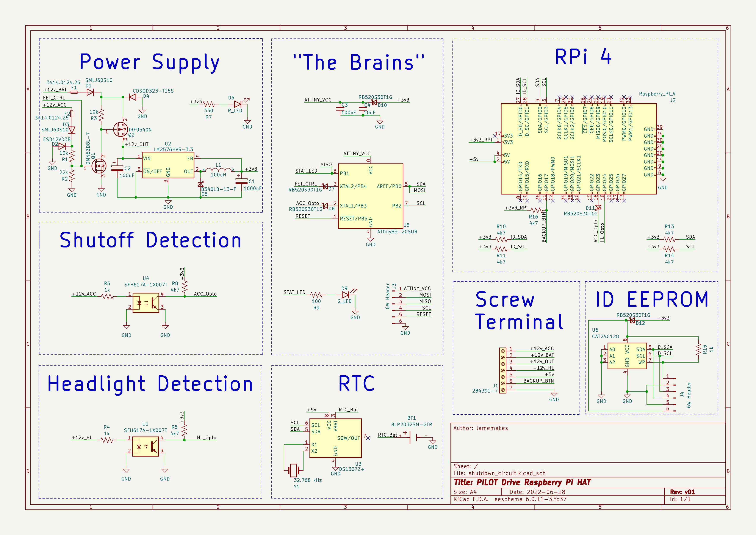This screenshot has width=756, height=535.
Task: Click the L1 100uH inductor symbol
Action: pos(218,170)
